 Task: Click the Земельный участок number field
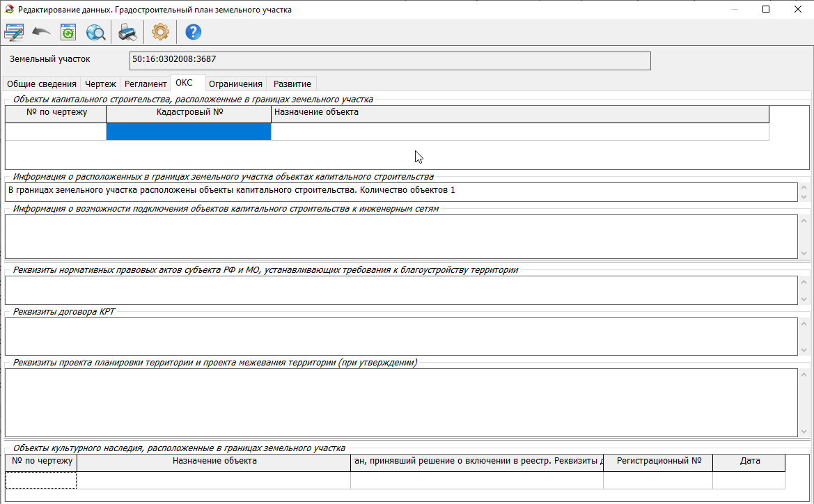tap(390, 61)
